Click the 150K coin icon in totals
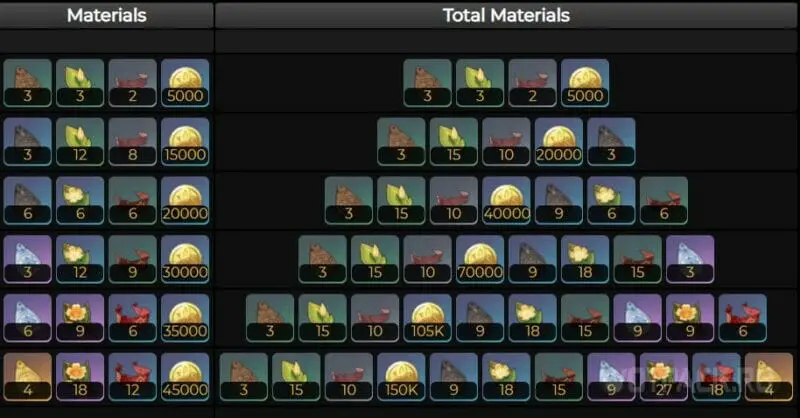Image resolution: width=800 pixels, height=418 pixels. 401,377
